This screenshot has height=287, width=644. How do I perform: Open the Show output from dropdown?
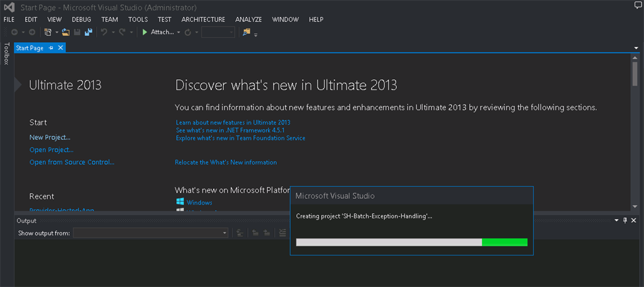click(150, 233)
